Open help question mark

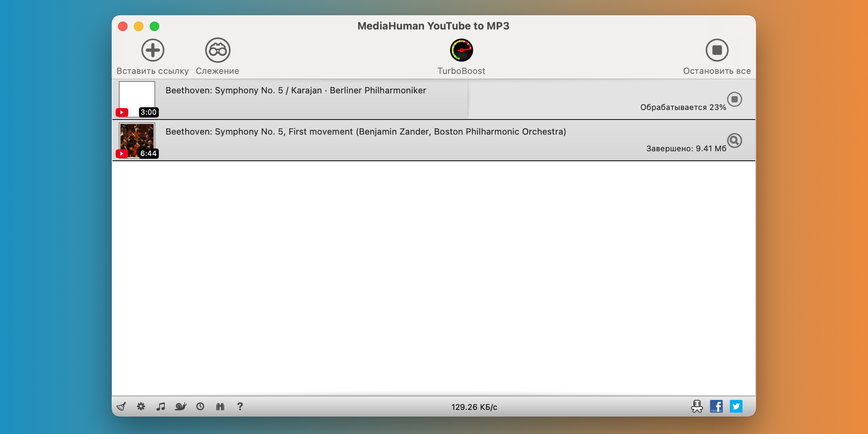point(240,406)
